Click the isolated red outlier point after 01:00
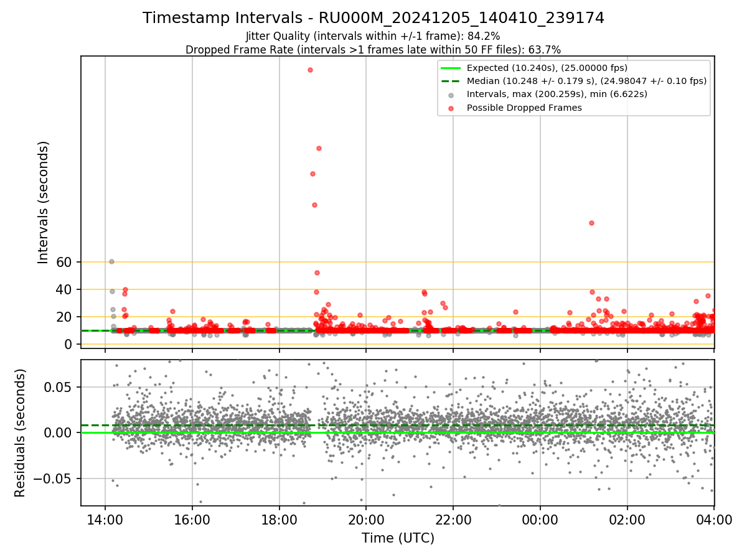Viewport: 747px width, 560px height. pos(591,223)
